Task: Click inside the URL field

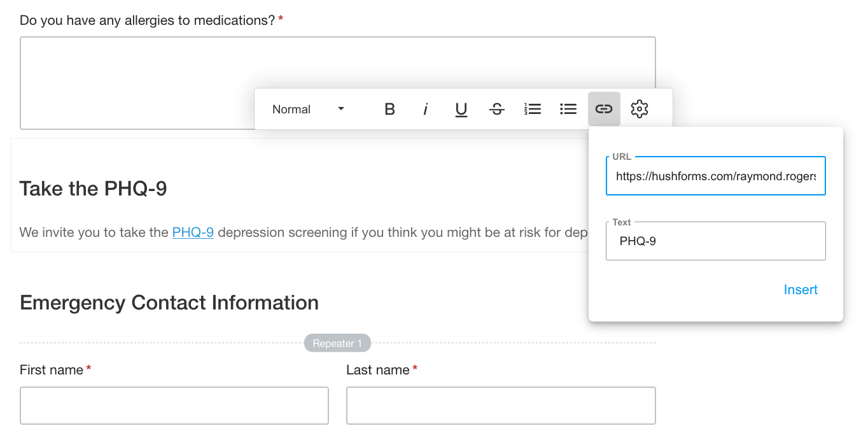Action: click(715, 176)
